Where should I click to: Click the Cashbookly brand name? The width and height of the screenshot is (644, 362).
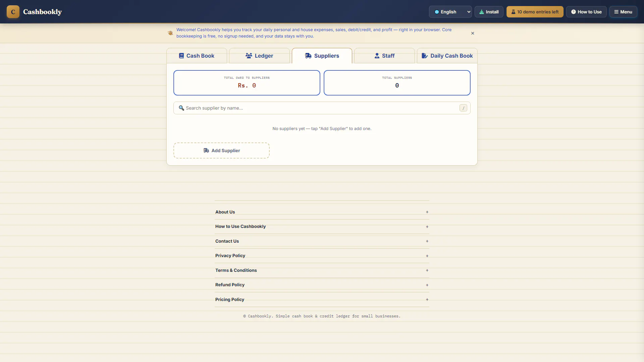point(42,12)
